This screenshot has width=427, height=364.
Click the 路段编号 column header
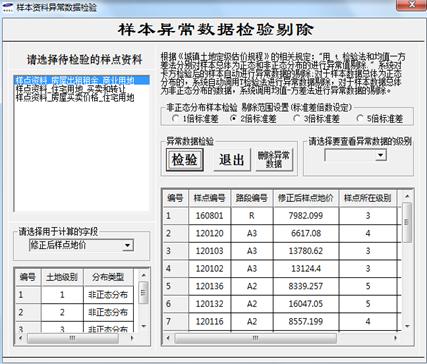click(252, 198)
